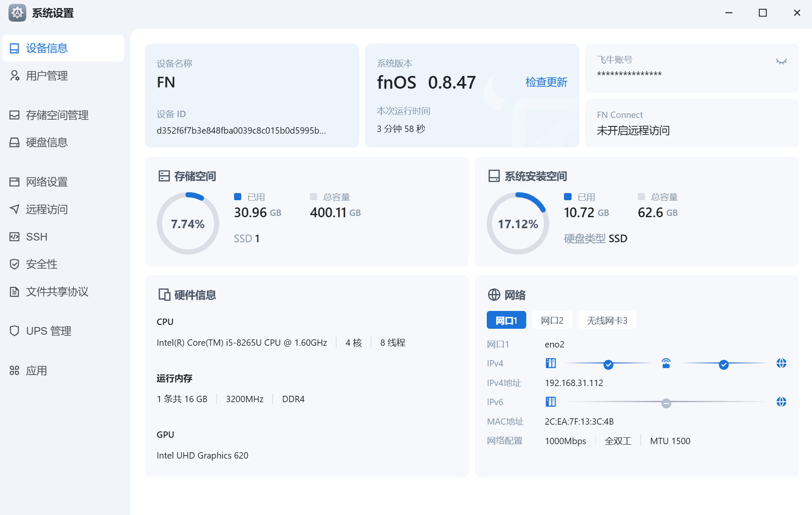The image size is (812, 515).
Task: Click the 远程访问 paper plane icon
Action: pos(14,210)
